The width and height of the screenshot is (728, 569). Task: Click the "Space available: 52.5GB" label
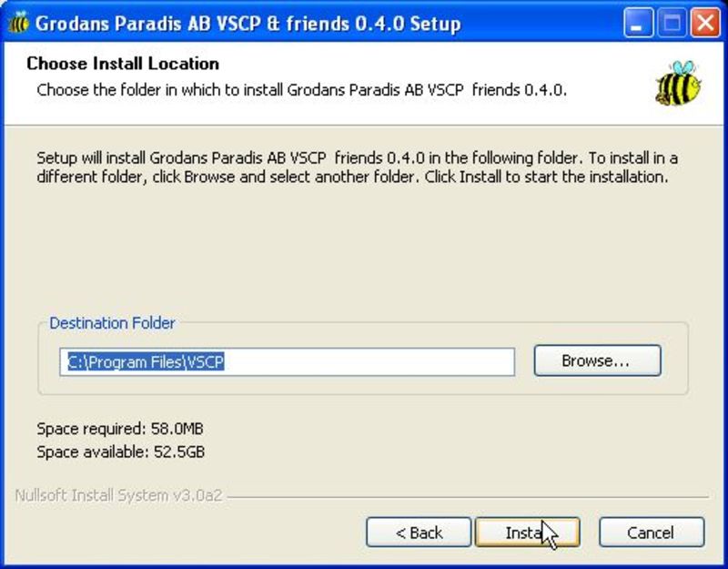point(120,452)
